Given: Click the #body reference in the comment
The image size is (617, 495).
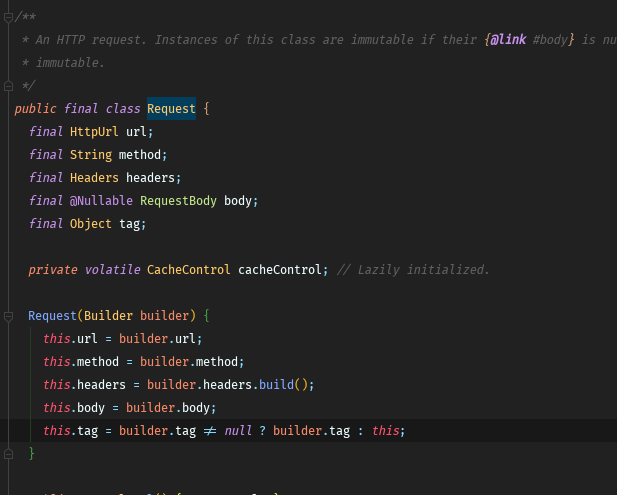Looking at the screenshot, I should point(550,40).
